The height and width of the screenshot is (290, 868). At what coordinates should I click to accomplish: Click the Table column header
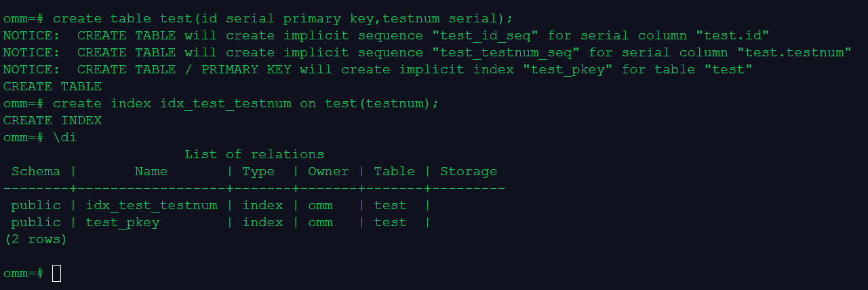(394, 171)
